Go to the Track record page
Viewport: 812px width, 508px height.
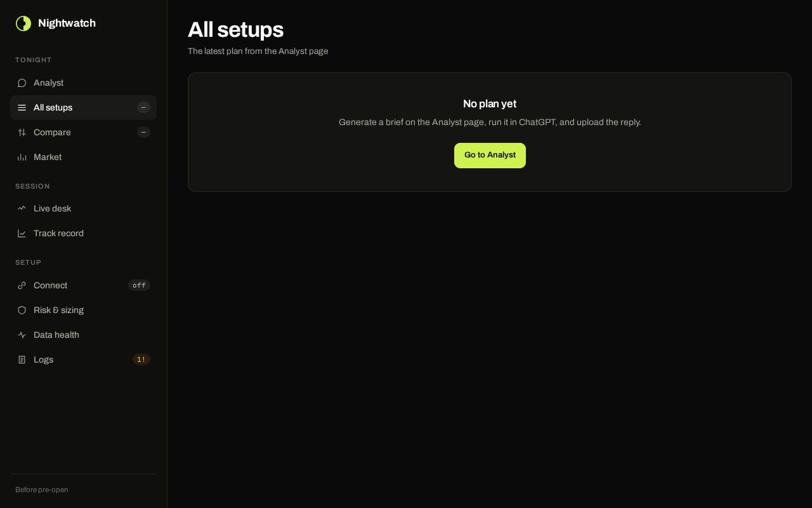click(83, 234)
